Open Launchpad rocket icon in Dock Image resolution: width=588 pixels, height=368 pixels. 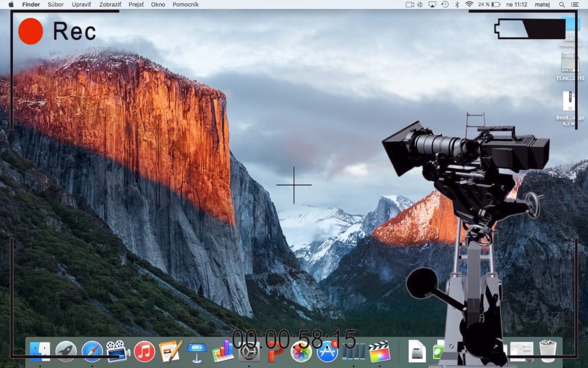click(66, 351)
